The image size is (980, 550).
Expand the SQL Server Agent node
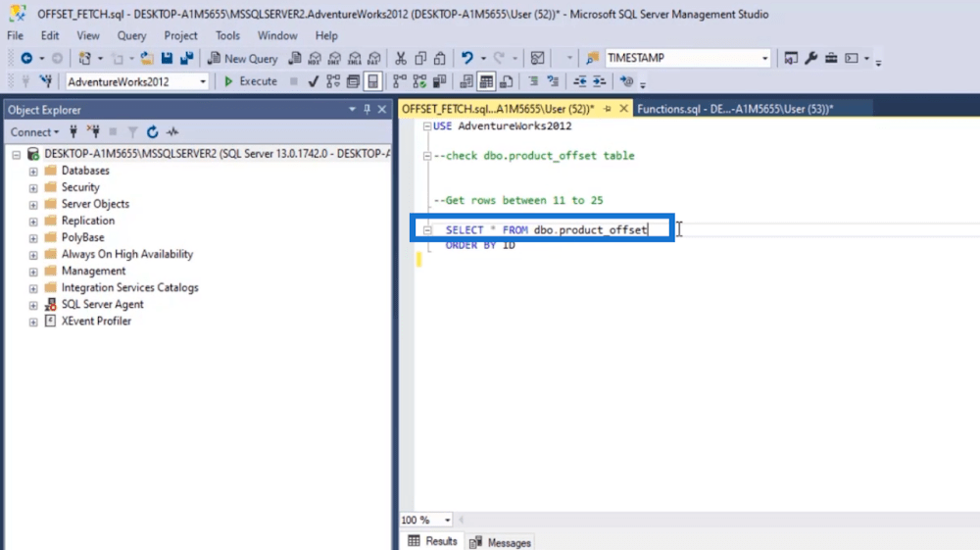coord(33,306)
